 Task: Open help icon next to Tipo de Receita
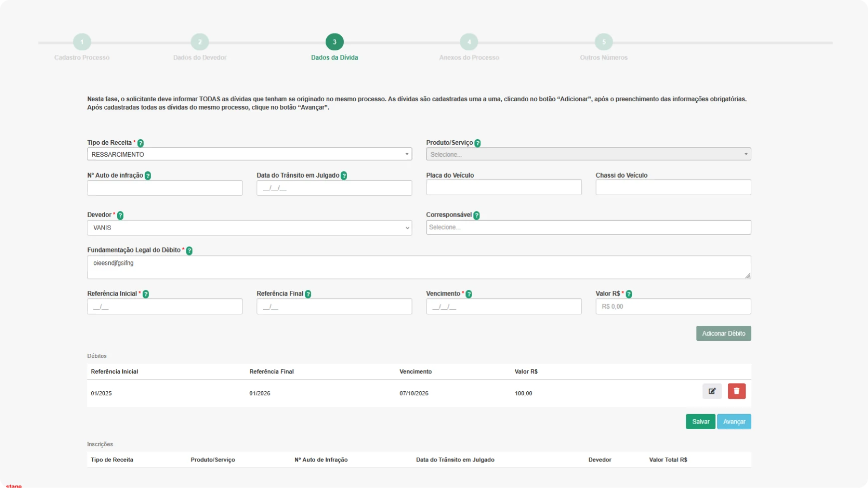pos(141,143)
